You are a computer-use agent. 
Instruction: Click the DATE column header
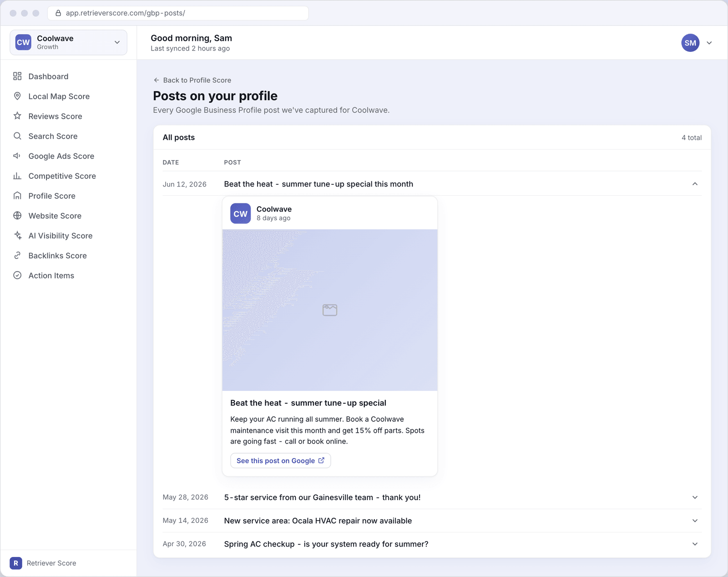171,162
